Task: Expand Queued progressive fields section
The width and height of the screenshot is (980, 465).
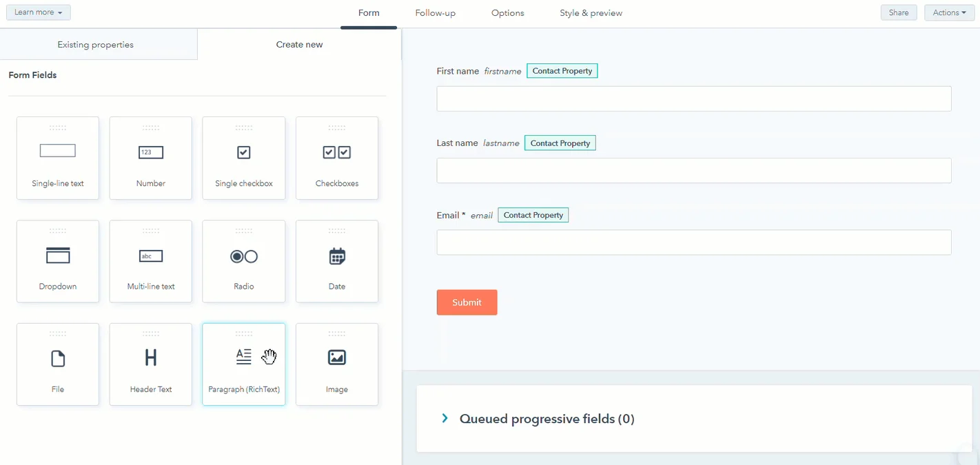Action: [445, 418]
